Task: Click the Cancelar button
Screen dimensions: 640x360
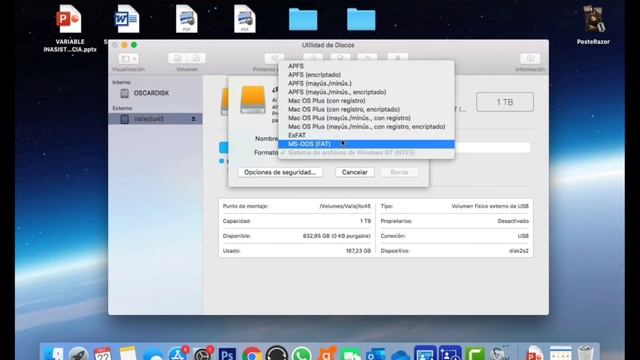Action: [354, 172]
